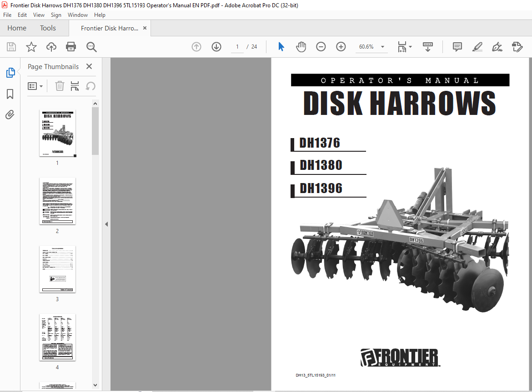Click the thumbnail panel scrollbar thumb
The width and height of the screenshot is (532, 392).
tap(95, 131)
